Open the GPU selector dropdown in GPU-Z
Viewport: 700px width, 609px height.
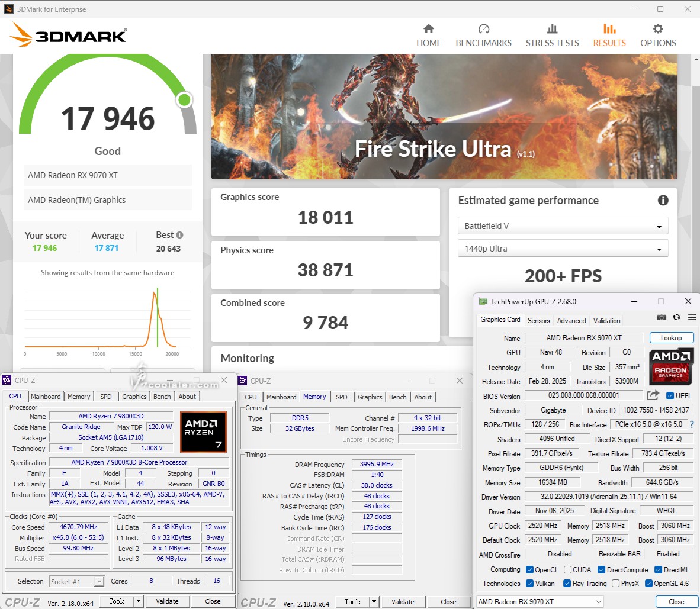[x=540, y=602]
